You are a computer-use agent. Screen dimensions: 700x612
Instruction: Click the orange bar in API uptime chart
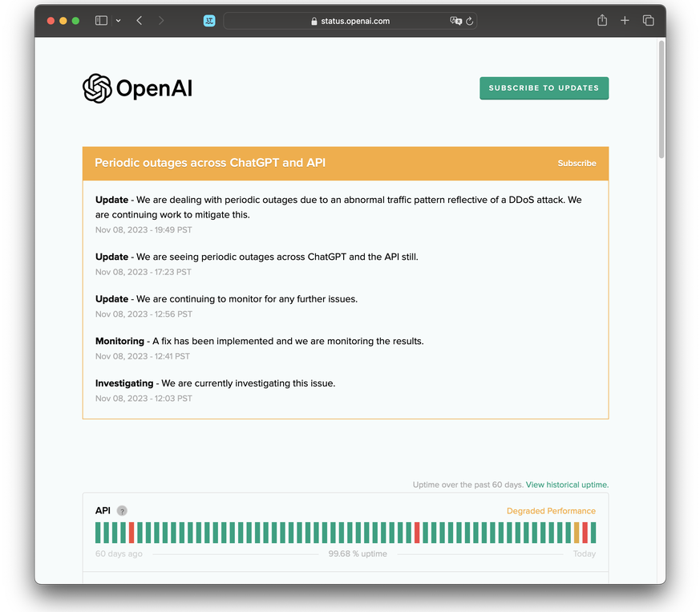577,533
